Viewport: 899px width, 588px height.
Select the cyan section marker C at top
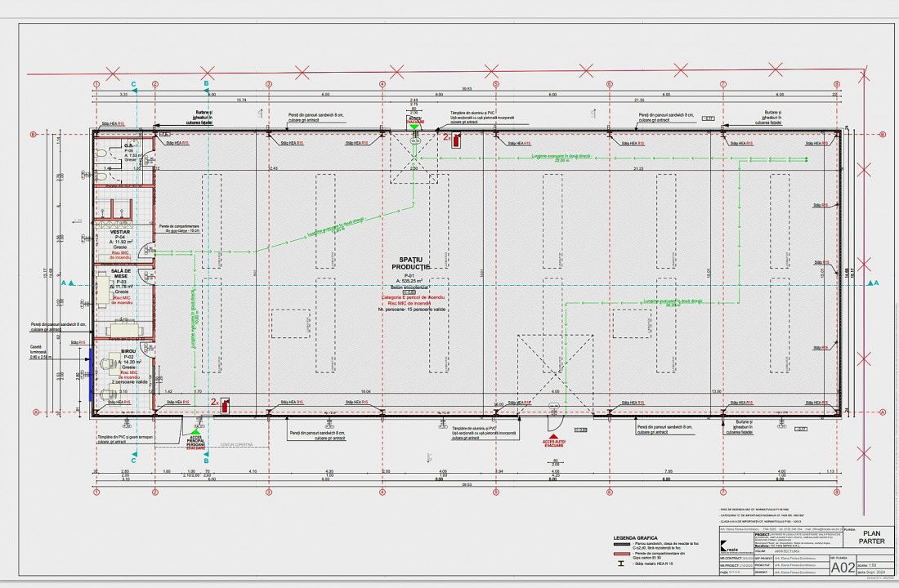(x=134, y=83)
